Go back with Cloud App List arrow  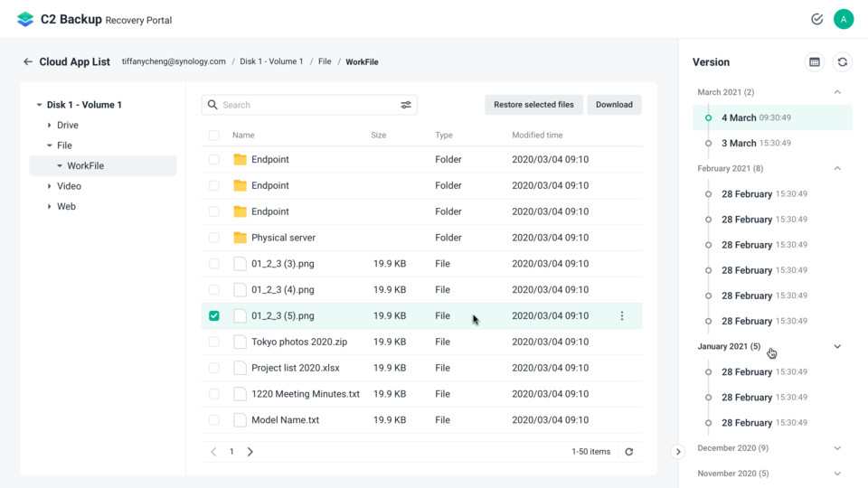(x=28, y=61)
